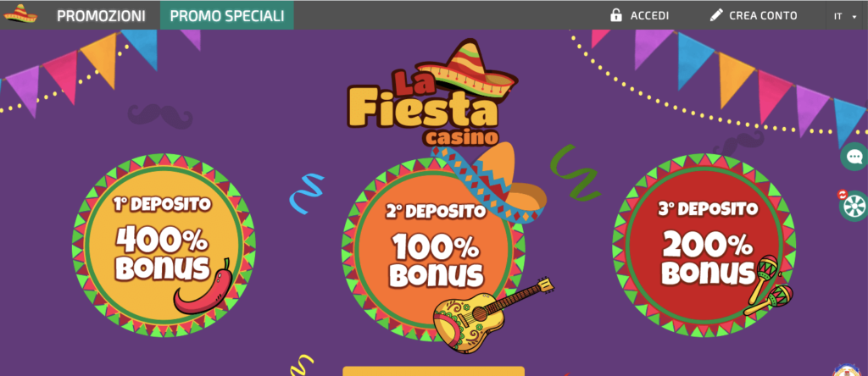Image resolution: width=868 pixels, height=376 pixels.
Task: Select the 1° Deposito 400% bonus circle
Action: click(x=164, y=246)
